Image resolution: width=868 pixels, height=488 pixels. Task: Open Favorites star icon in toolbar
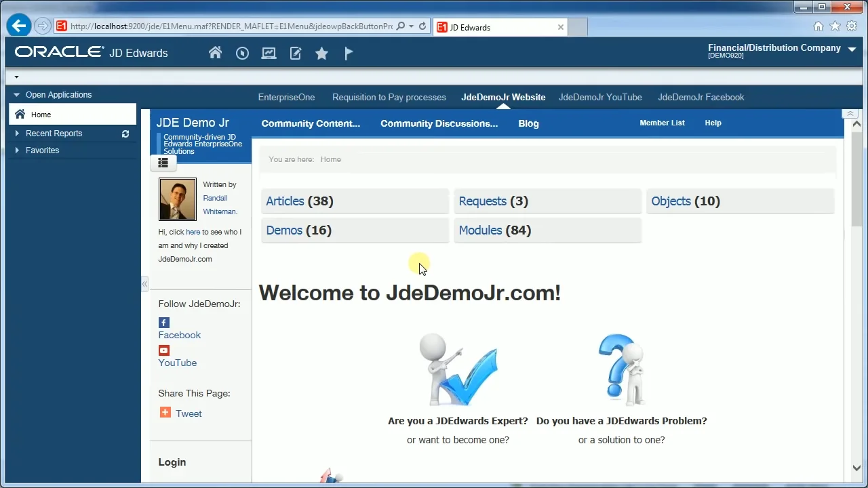pos(321,54)
